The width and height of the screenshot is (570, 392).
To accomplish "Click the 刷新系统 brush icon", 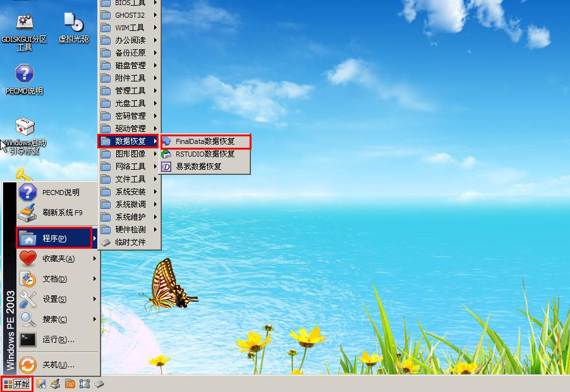I will [x=28, y=212].
